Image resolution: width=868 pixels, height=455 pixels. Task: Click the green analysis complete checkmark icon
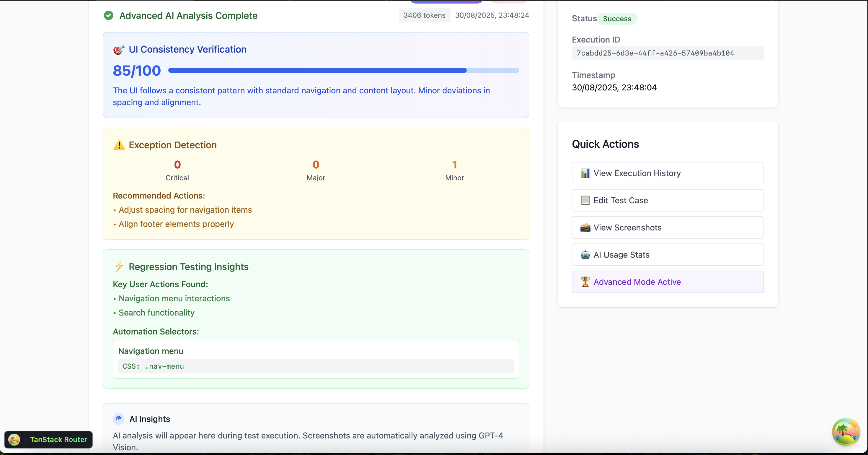(109, 16)
